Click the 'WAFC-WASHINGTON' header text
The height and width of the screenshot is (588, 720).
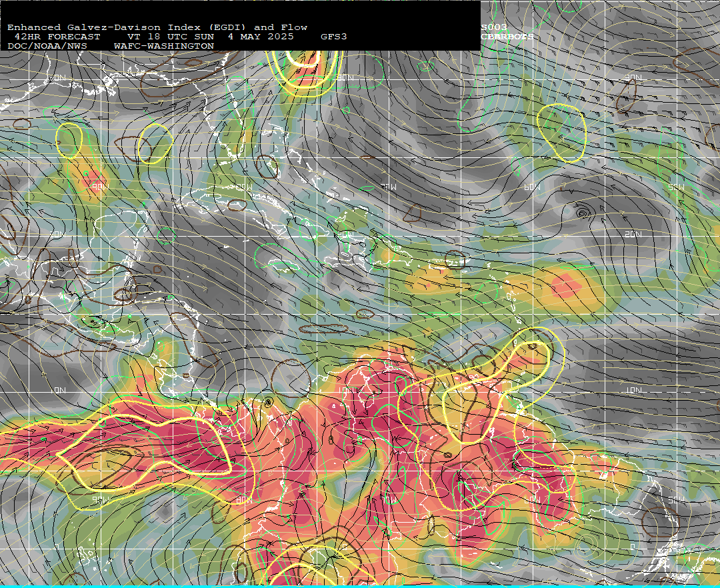(163, 47)
